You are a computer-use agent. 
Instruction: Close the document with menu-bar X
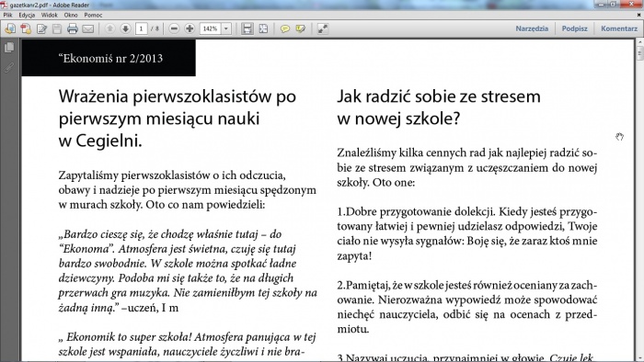coord(638,15)
